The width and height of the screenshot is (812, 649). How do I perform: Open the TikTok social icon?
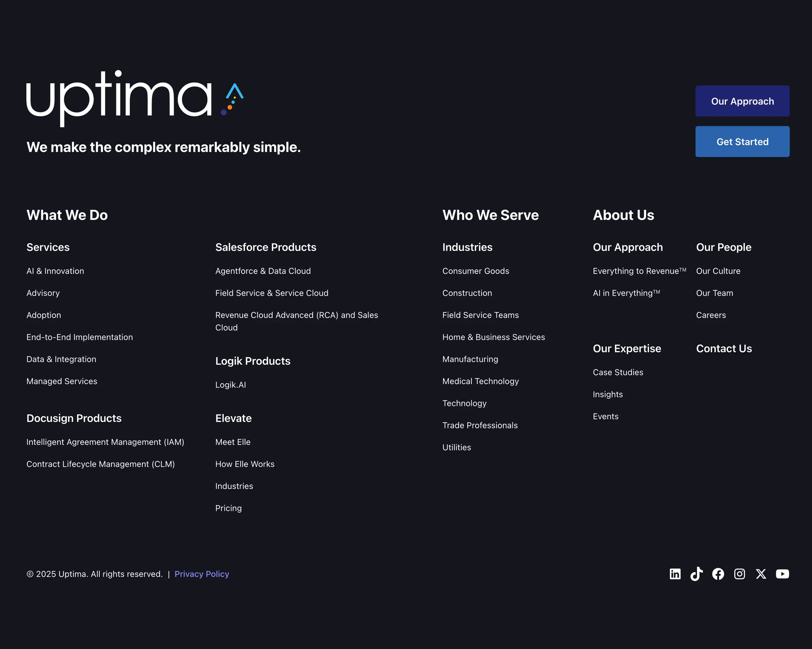[x=696, y=574]
